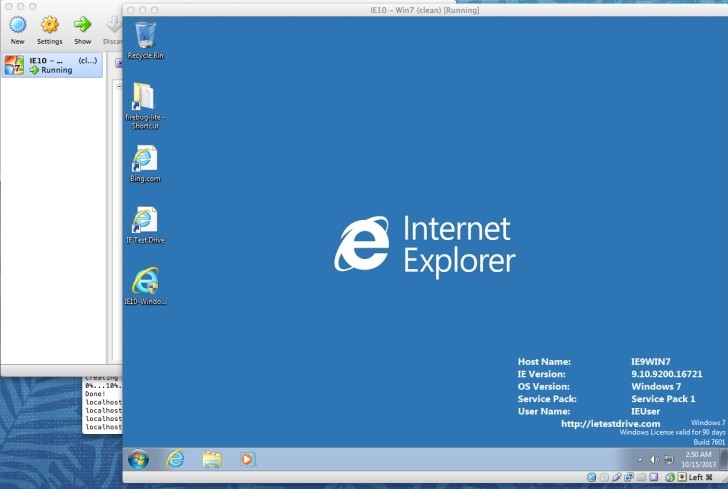Screen dimensions: 728x489
Task: Click the http://ietestdrive.com text on the wallpaper
Action: click(610, 424)
